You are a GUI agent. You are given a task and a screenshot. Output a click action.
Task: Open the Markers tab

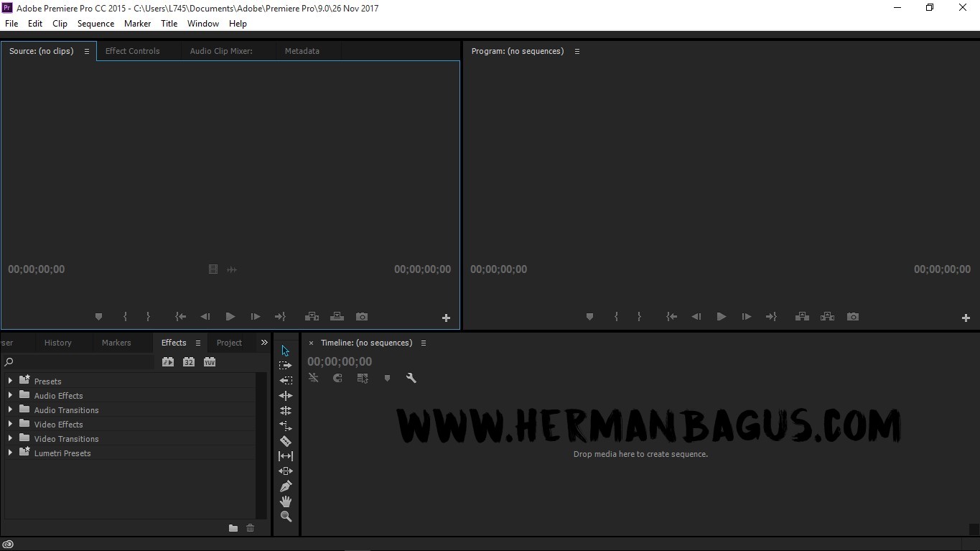coord(116,343)
